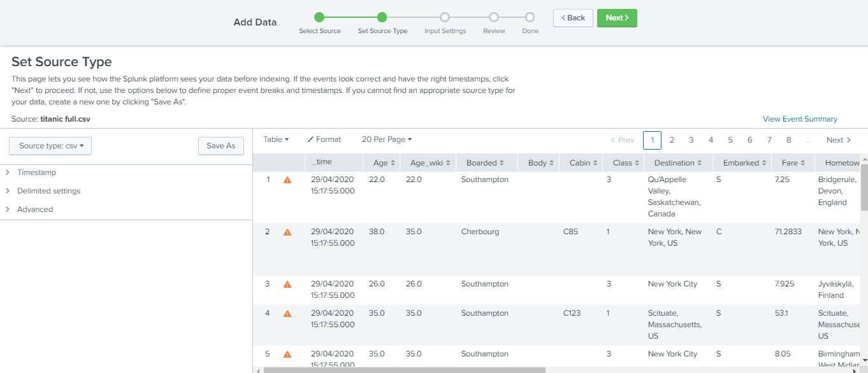Go to page 6 of results
The image size is (868, 373).
[749, 140]
